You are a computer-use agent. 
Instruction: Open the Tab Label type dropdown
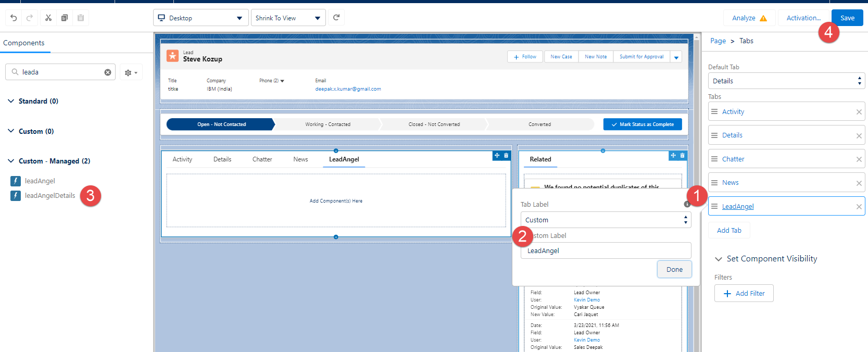point(606,220)
